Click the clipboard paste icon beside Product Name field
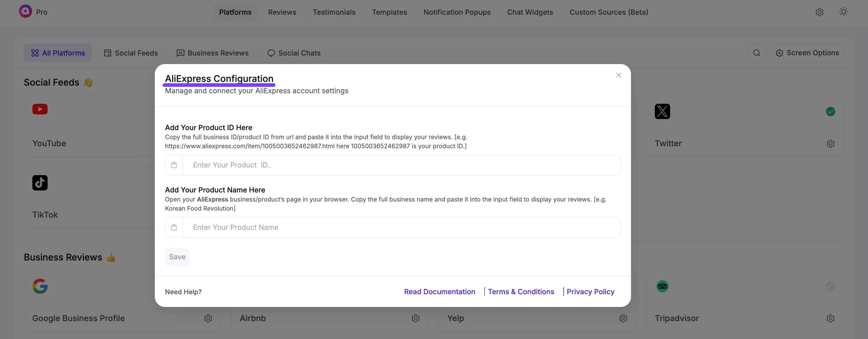 174,227
